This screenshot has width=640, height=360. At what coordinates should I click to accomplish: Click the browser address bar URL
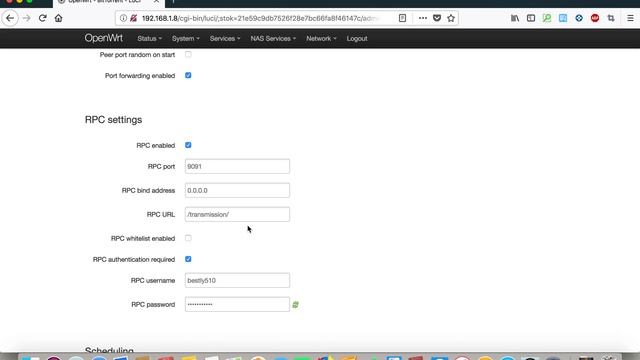click(261, 18)
